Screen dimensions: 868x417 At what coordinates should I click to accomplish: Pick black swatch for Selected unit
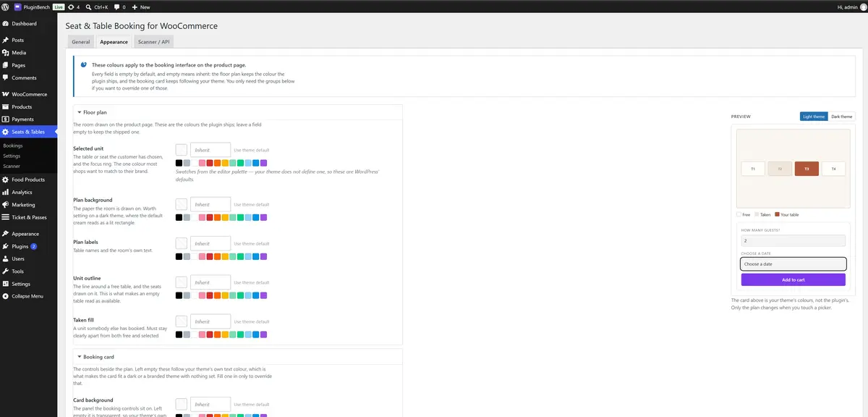tap(179, 164)
